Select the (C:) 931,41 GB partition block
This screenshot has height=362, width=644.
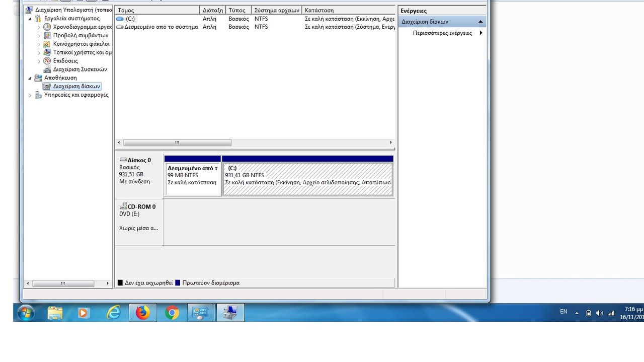307,179
